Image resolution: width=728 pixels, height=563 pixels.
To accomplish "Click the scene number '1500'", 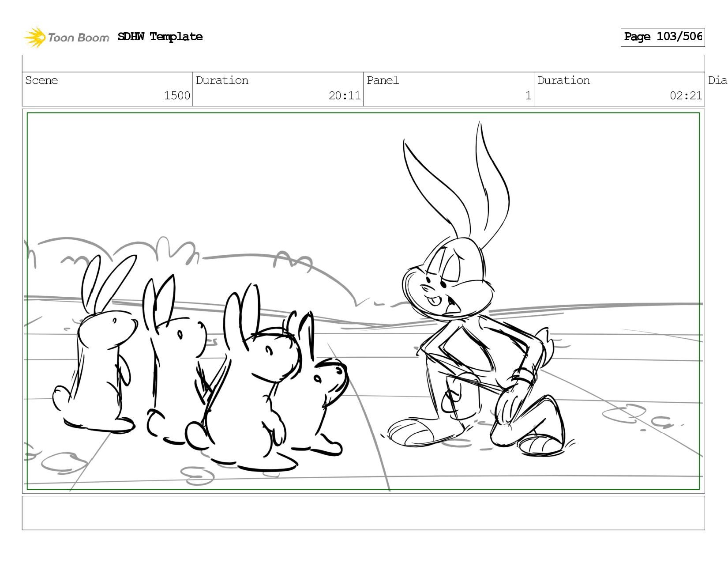I will point(177,96).
